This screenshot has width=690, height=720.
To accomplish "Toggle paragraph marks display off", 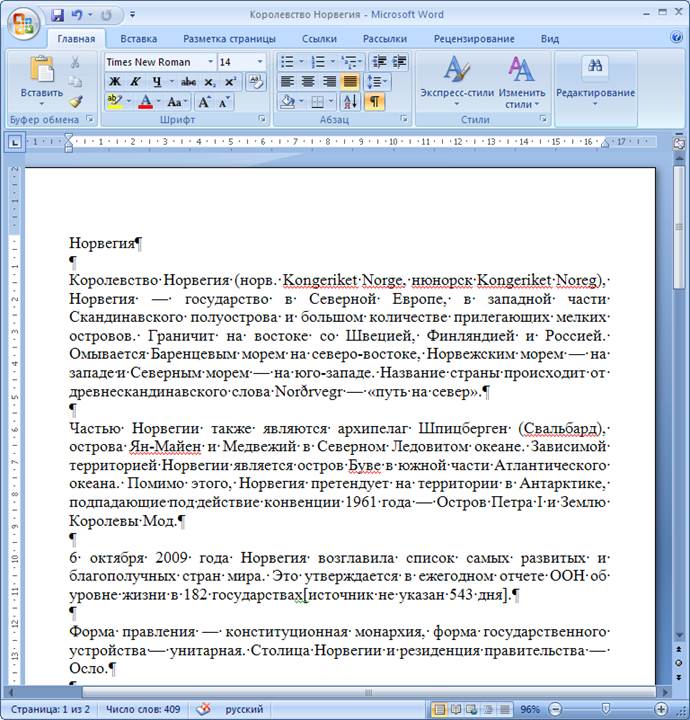I will tap(374, 101).
